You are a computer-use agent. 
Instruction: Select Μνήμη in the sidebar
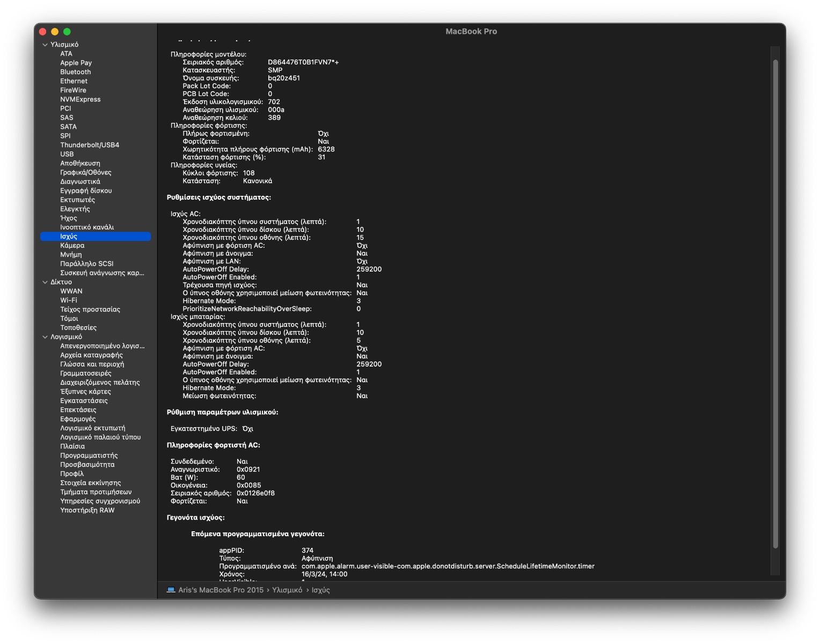point(71,254)
